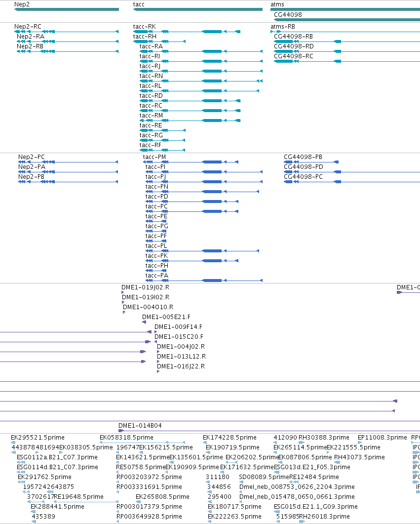Open cDNA RE50758.5prime
Screen dimensions: 420x524
141,467
